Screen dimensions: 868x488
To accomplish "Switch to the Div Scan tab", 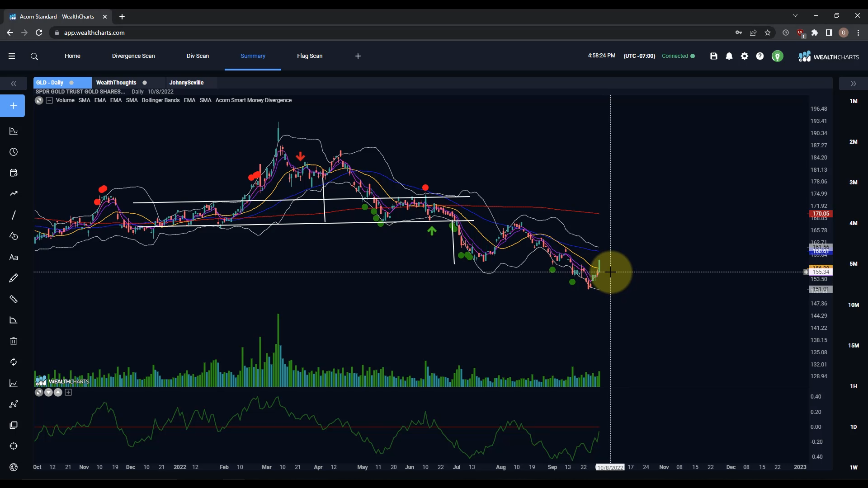I will pyautogui.click(x=198, y=56).
